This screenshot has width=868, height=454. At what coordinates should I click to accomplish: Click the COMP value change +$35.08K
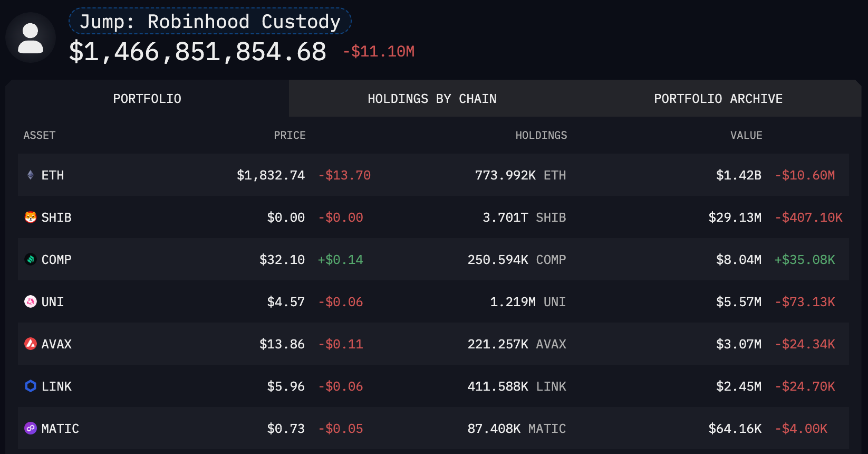coord(805,260)
